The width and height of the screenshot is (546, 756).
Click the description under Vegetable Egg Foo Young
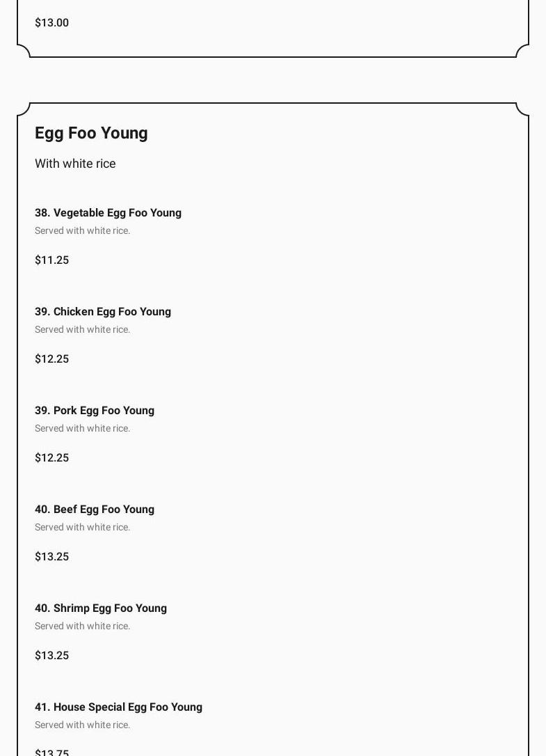[x=83, y=231]
